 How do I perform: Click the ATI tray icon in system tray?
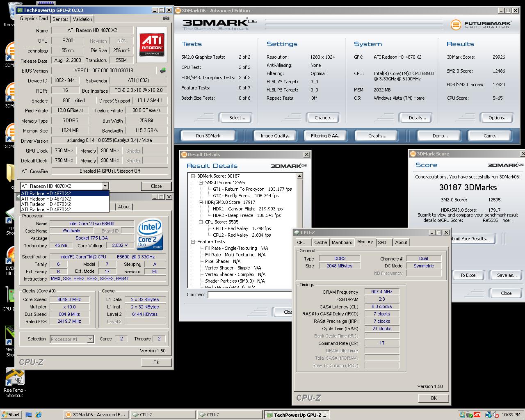[x=477, y=415]
